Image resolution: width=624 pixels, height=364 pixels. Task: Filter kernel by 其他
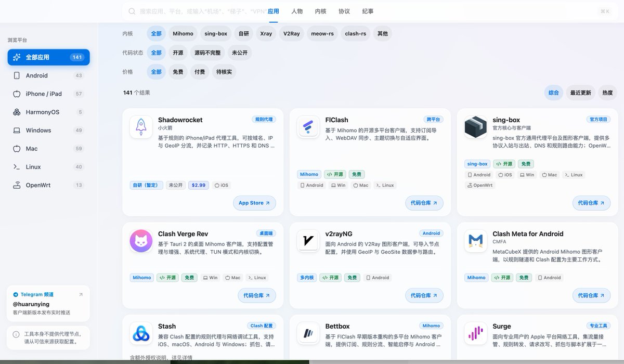pos(383,33)
